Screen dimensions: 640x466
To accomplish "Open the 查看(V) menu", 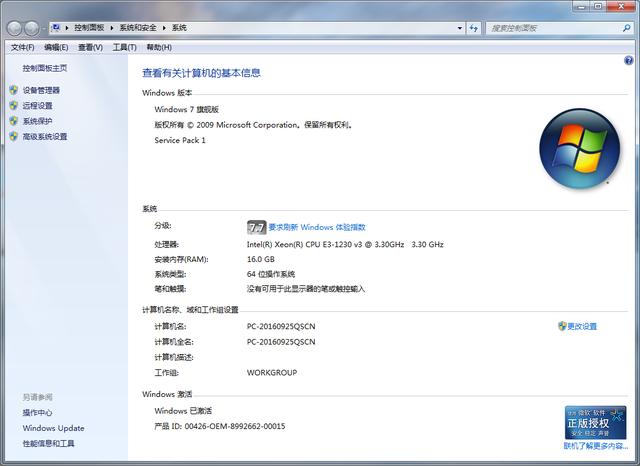I will point(90,47).
